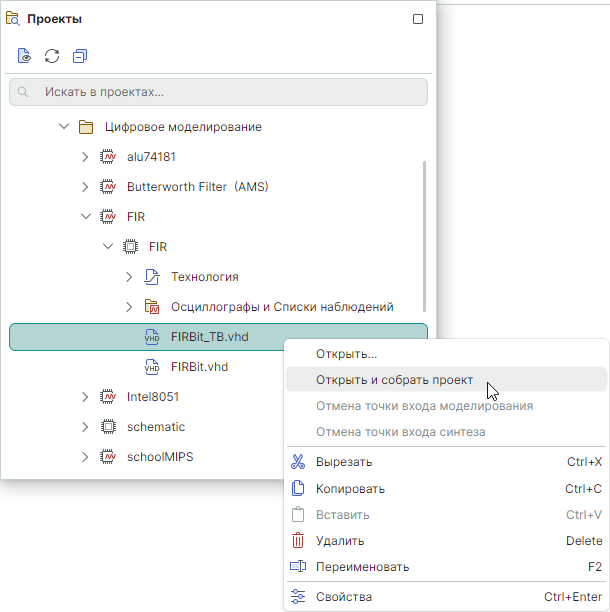
Task: Select FIRBit.vhd file in tree
Action: pos(199,367)
